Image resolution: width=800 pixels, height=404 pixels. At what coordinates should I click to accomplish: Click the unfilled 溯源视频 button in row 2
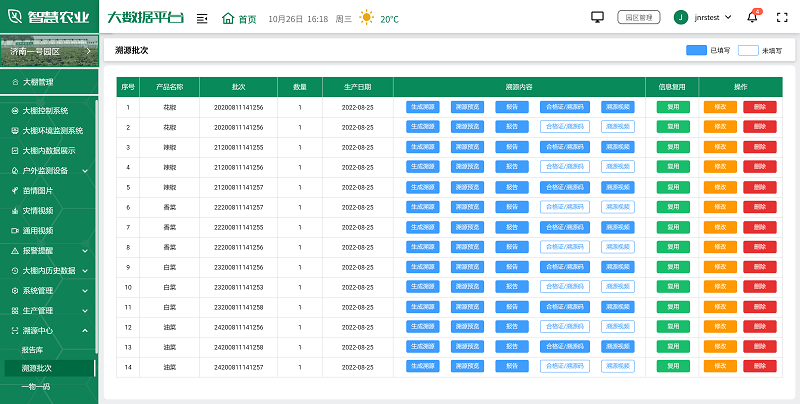pos(618,126)
